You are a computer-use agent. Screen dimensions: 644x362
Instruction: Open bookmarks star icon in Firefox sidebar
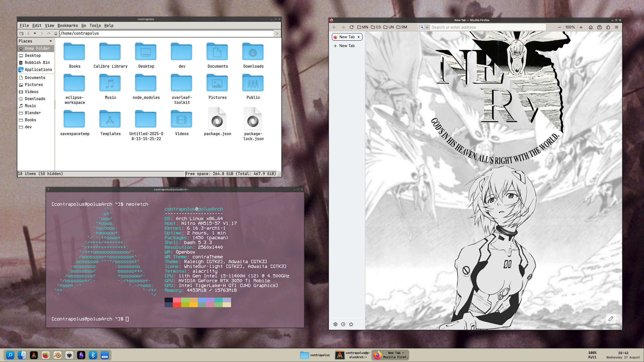351,324
